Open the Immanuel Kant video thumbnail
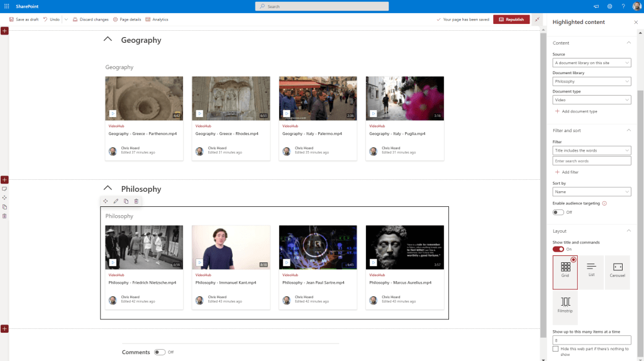The width and height of the screenshot is (644, 361). (x=231, y=247)
